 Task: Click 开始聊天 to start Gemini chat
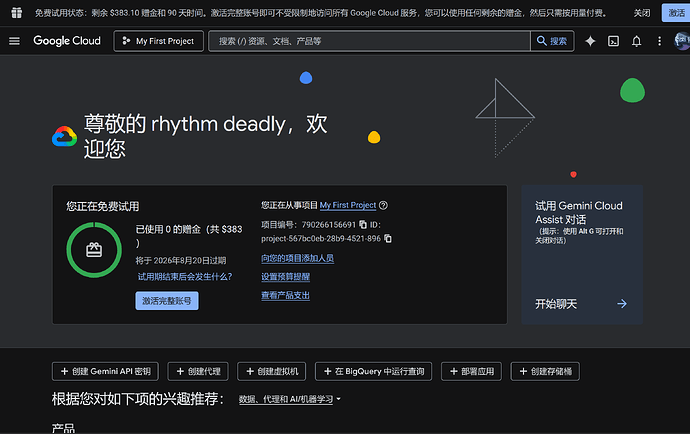[556, 304]
